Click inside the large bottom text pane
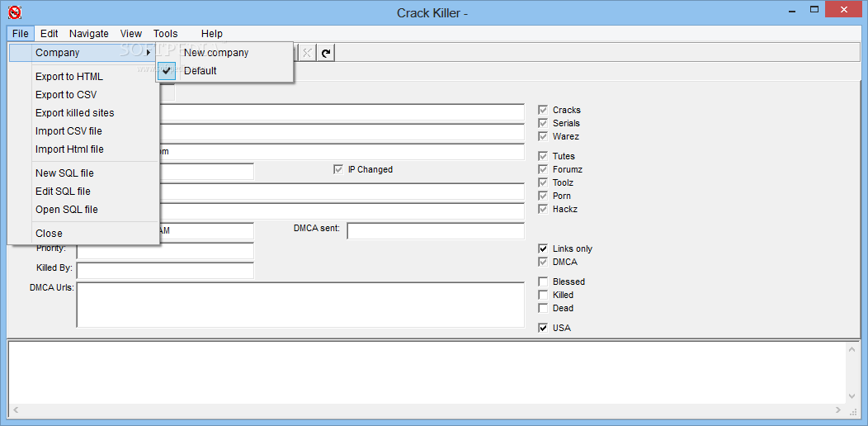Image resolution: width=868 pixels, height=426 pixels. click(427, 372)
